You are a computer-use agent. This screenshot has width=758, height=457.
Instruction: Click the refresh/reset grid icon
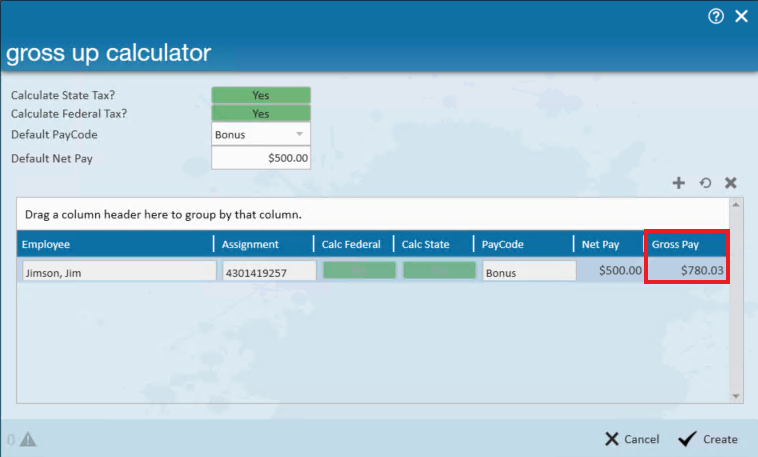[705, 183]
